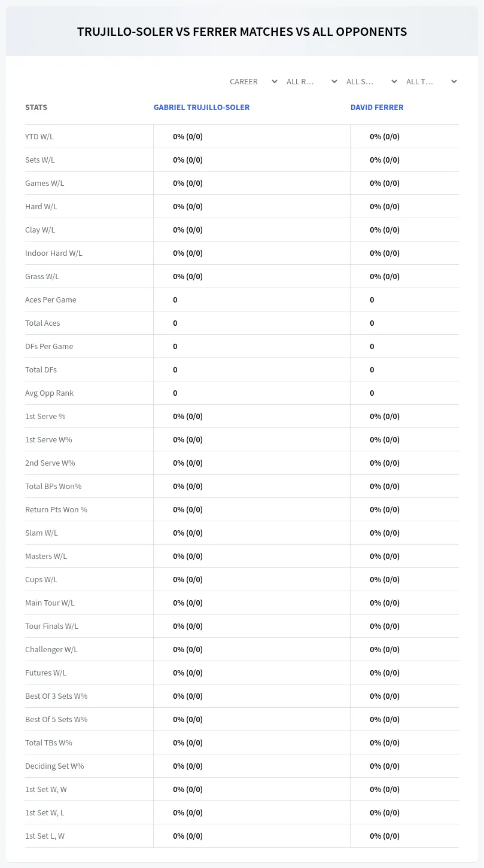Screen dimensions: 484x868
Task: Click the Total Aces row label
Action: coord(42,323)
